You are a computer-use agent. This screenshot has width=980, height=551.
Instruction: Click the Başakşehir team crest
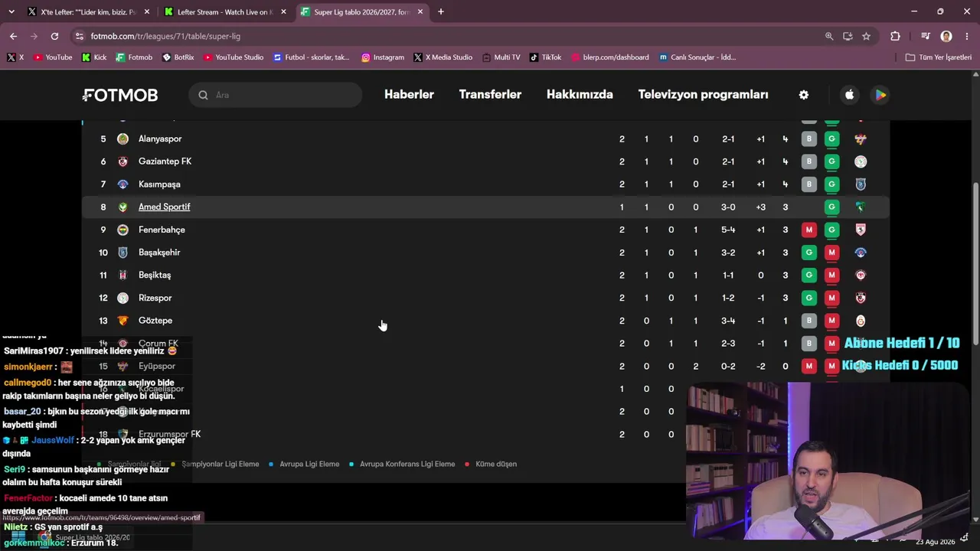(122, 253)
